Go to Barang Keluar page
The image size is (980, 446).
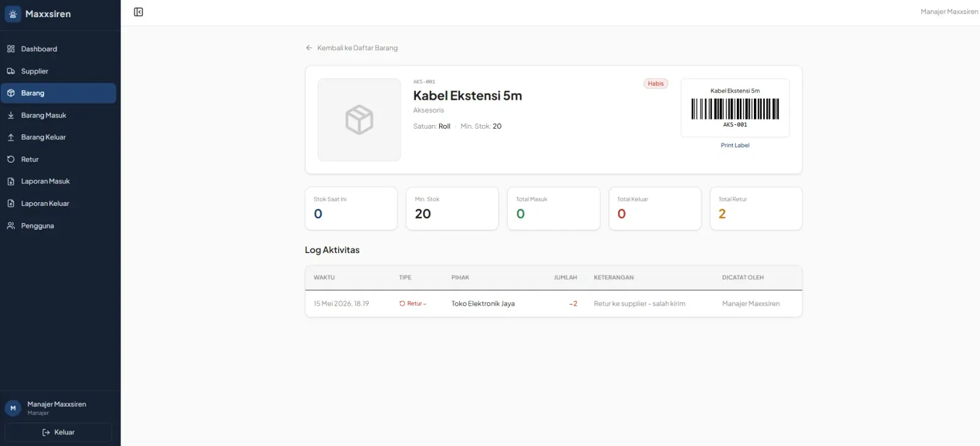[58, 137]
